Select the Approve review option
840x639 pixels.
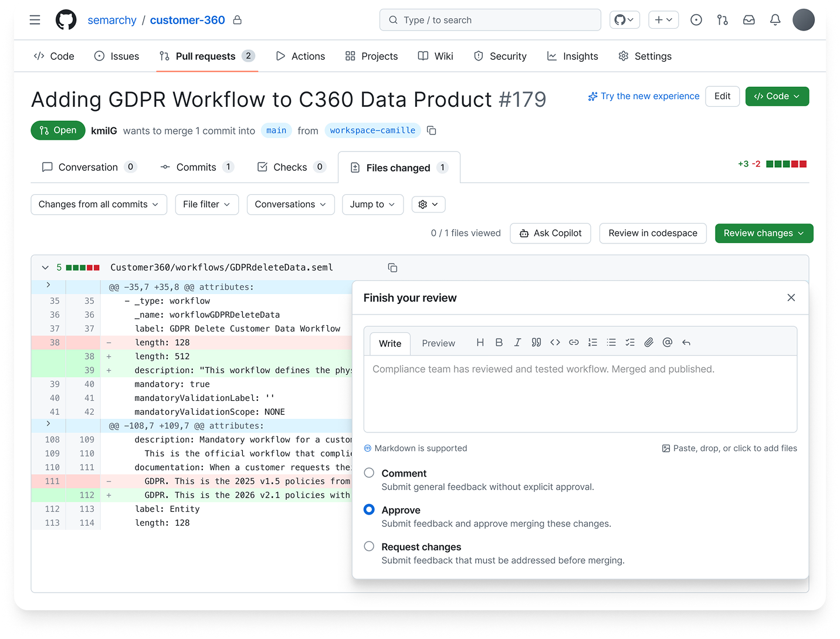coord(369,509)
